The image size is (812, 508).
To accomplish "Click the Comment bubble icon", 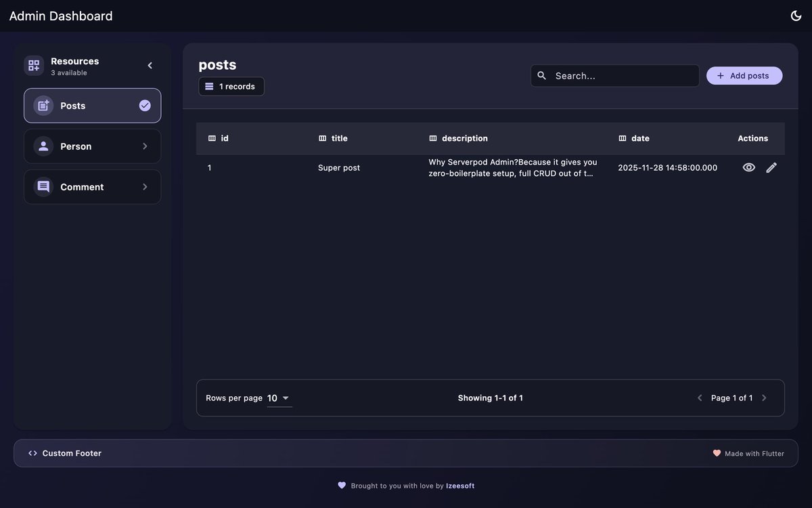I will (x=43, y=187).
